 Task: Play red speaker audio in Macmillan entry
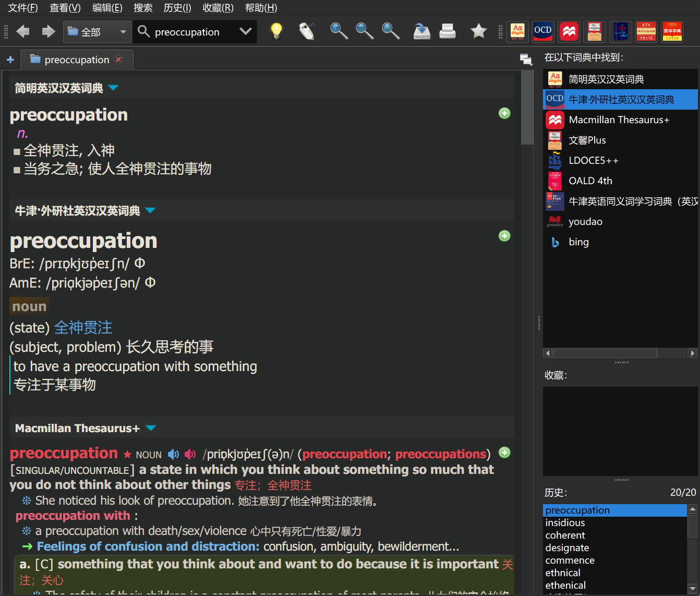pos(190,455)
